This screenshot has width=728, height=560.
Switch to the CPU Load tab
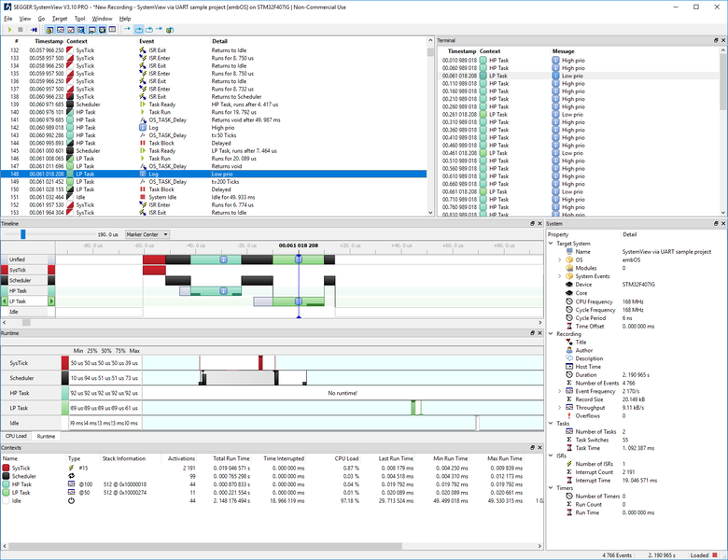point(16,436)
